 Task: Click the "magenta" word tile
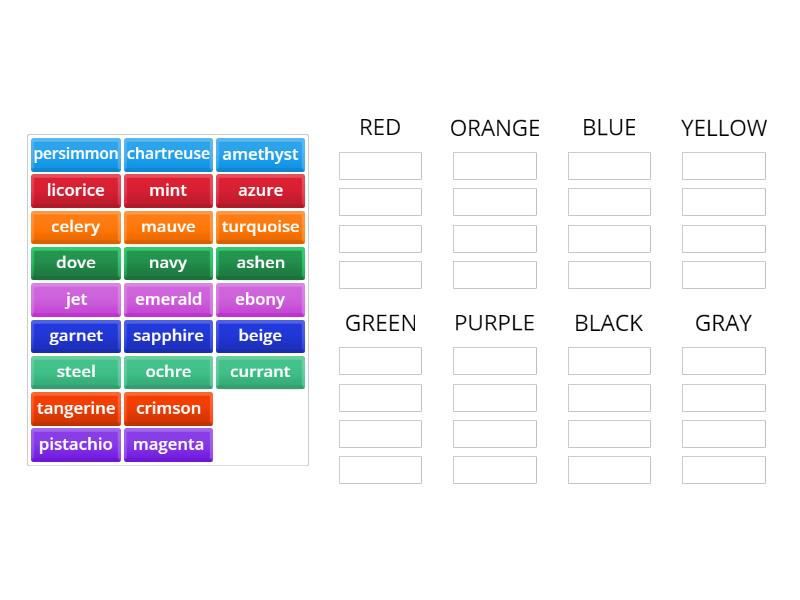coord(168,444)
